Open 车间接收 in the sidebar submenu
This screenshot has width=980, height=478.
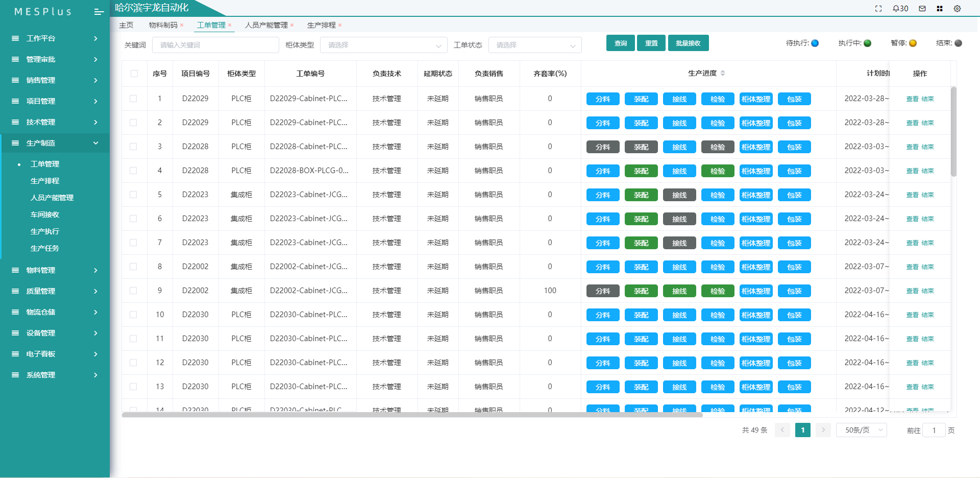click(x=45, y=214)
